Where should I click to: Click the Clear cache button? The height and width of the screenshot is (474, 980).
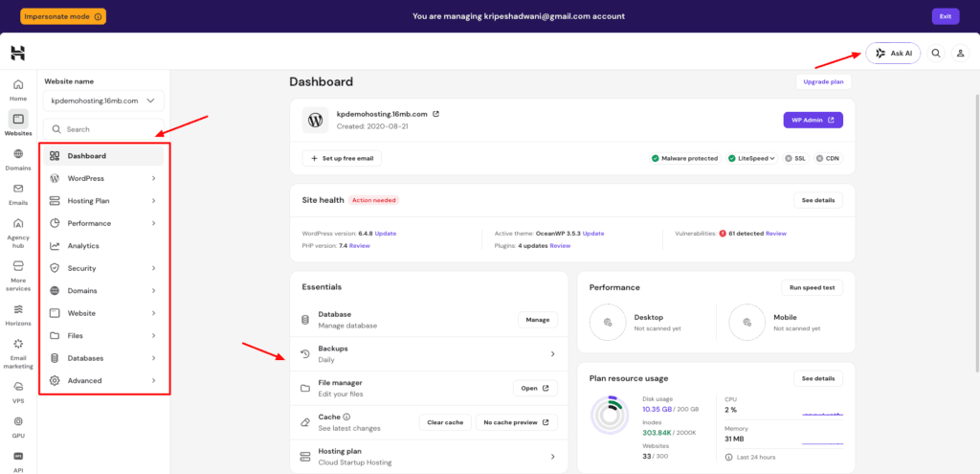[445, 422]
